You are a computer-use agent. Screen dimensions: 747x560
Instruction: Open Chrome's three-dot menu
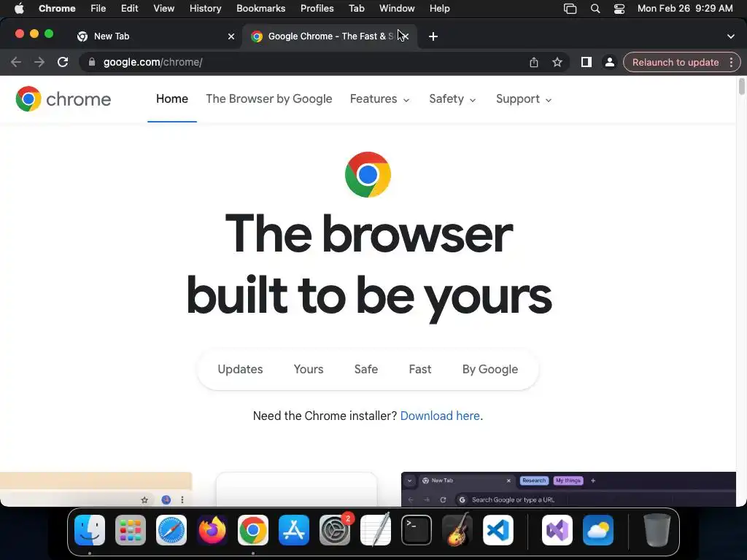point(731,63)
